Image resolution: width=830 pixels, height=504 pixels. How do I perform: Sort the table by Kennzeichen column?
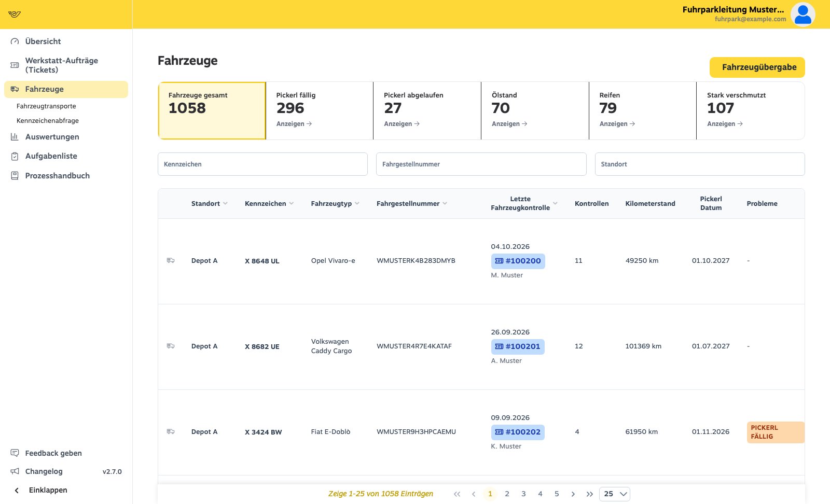pos(269,203)
